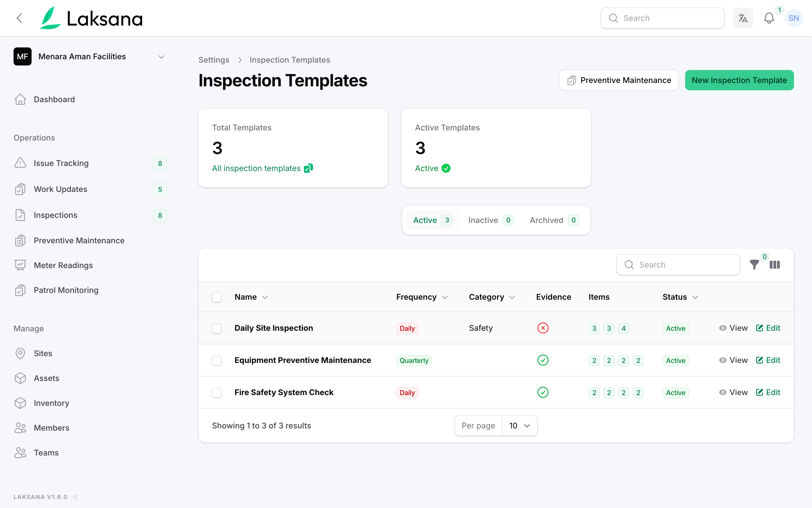Edit the Fire Safety System Check template
812x508 pixels.
768,392
